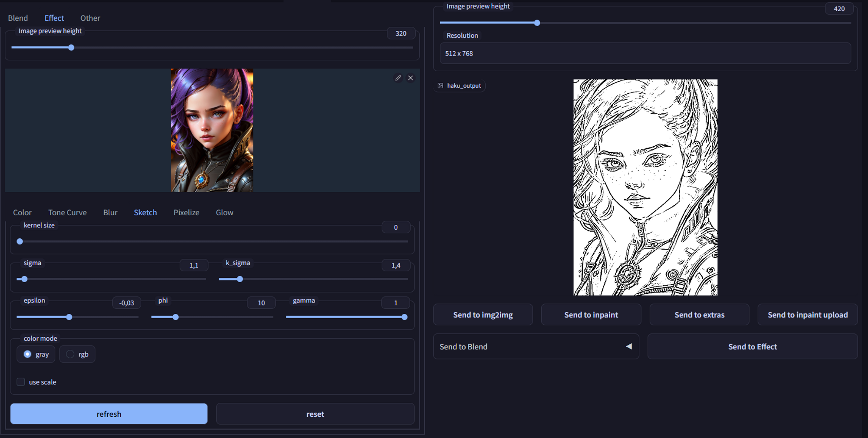This screenshot has height=438, width=868.
Task: Click Send to inpaint upload
Action: click(807, 315)
